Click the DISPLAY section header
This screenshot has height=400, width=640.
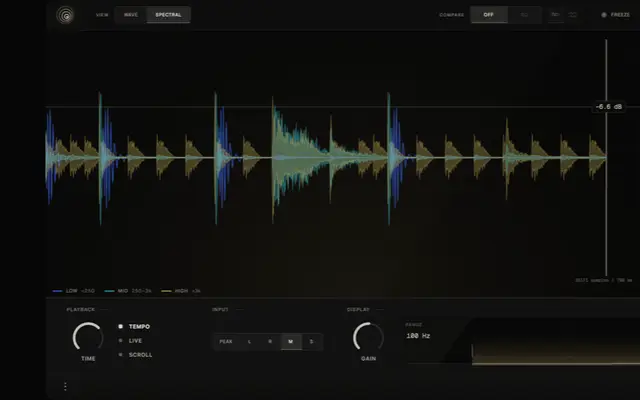(358, 309)
